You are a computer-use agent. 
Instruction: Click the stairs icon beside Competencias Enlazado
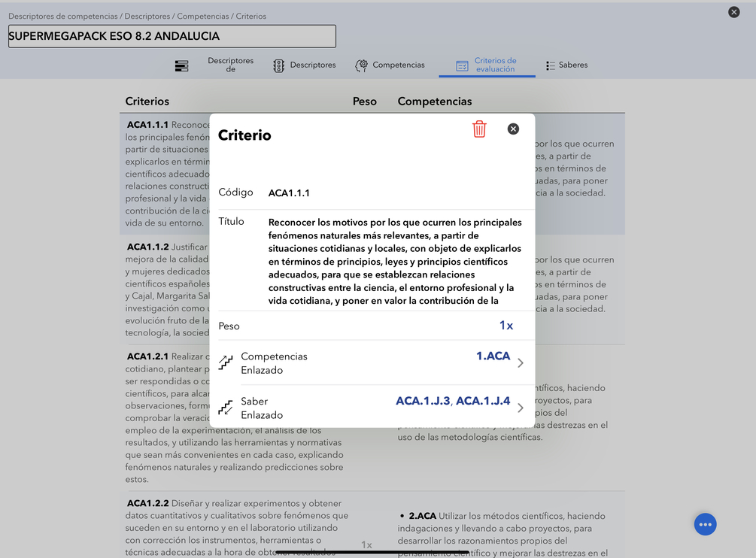pyautogui.click(x=225, y=362)
